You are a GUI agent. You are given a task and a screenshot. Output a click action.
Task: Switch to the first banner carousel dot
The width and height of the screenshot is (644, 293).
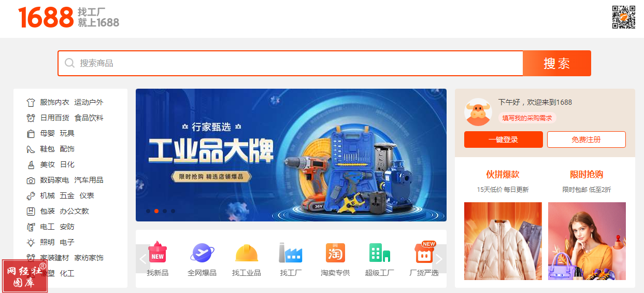(148, 211)
